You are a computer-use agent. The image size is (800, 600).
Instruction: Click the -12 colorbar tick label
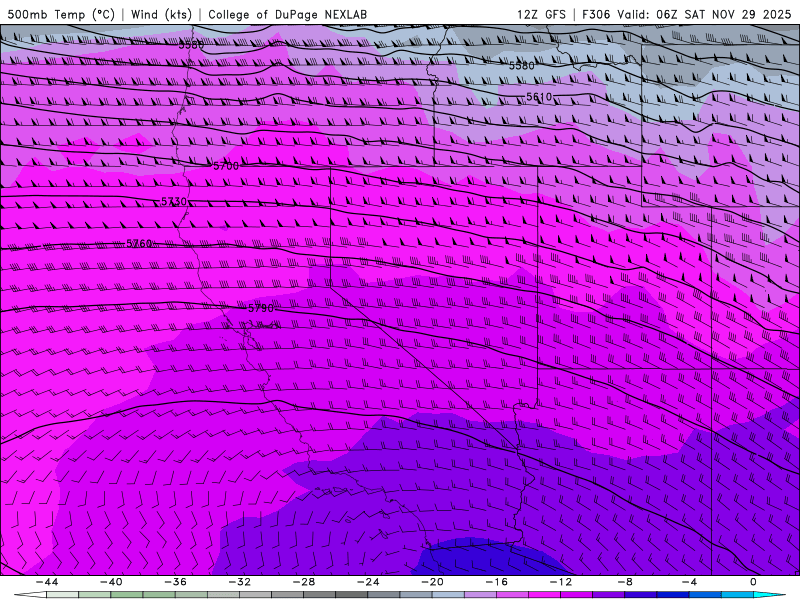click(561, 582)
